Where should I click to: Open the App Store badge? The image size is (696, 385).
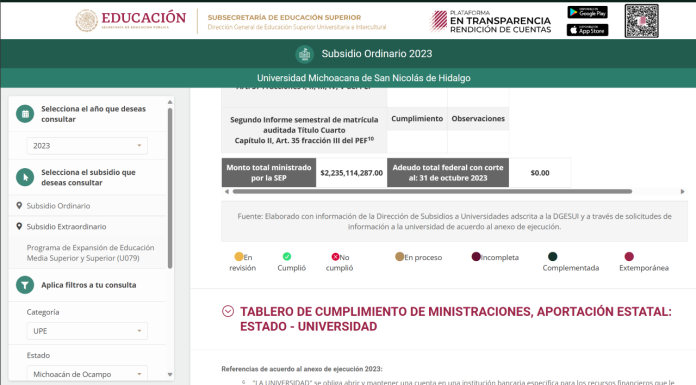point(587,30)
